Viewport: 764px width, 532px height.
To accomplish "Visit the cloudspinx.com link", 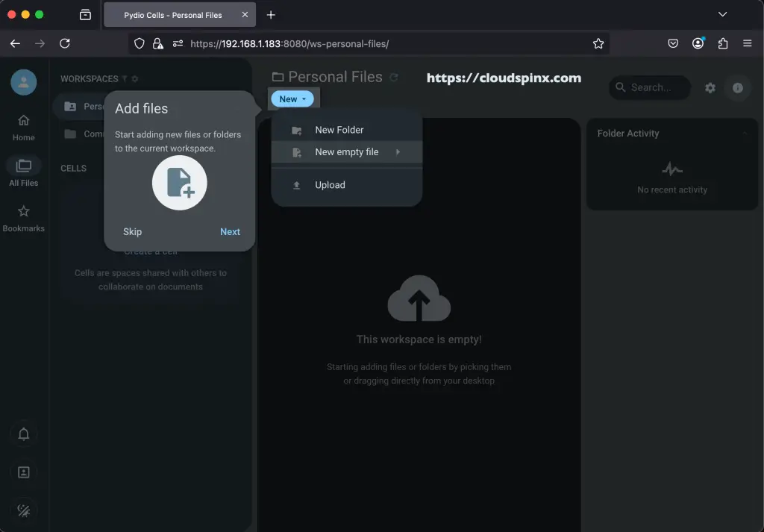I will [x=504, y=78].
